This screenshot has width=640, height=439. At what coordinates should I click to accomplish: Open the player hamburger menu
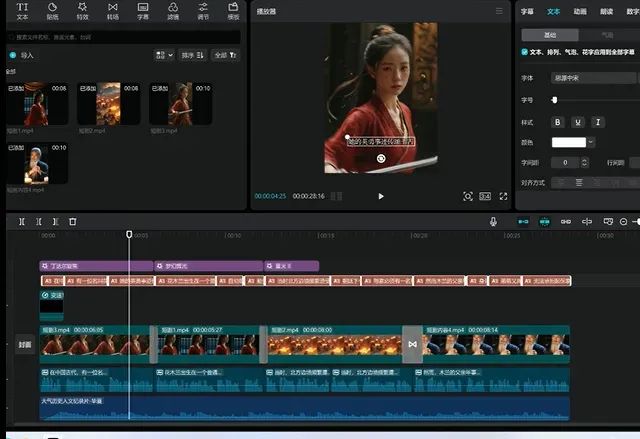coord(499,11)
